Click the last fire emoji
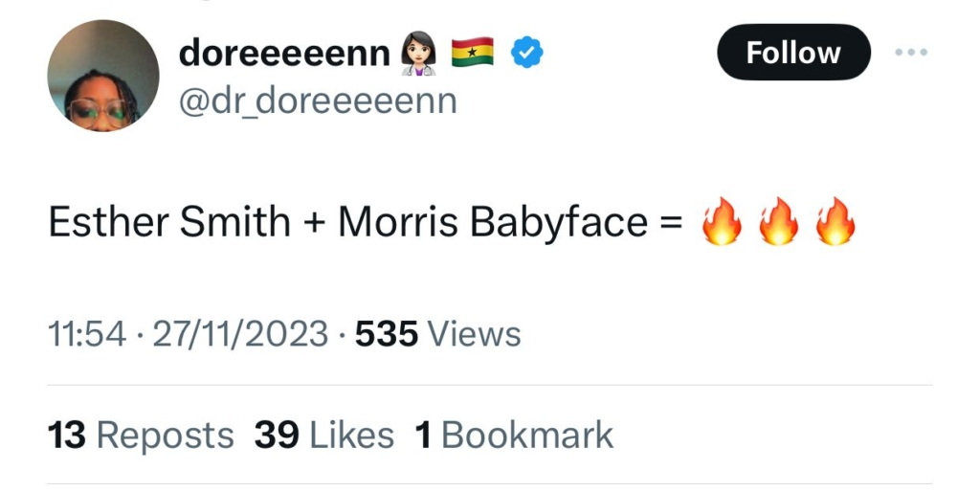Image resolution: width=980 pixels, height=492 pixels. (835, 222)
